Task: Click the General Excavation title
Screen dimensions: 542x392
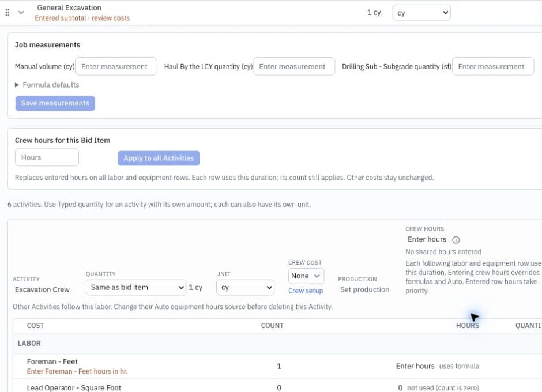Action: [x=69, y=7]
